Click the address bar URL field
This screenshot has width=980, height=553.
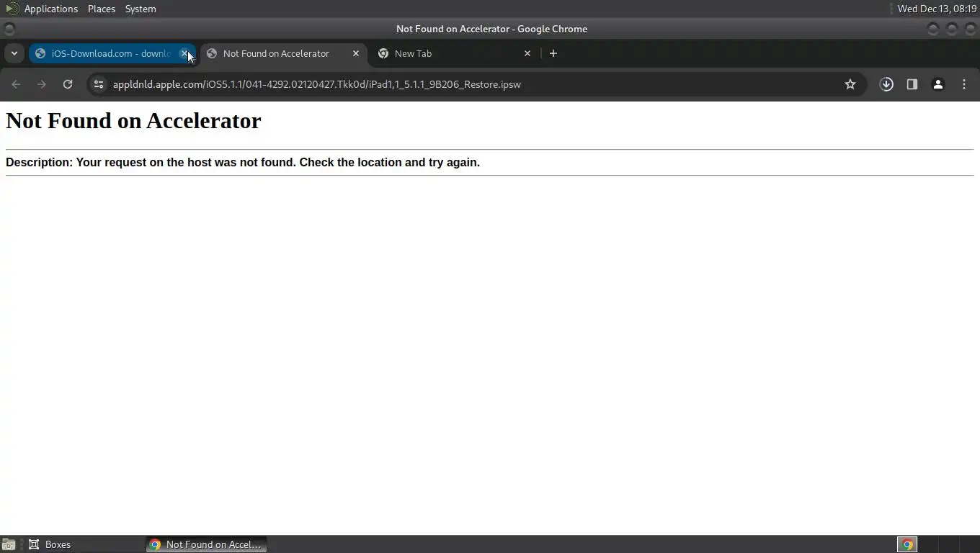point(476,84)
